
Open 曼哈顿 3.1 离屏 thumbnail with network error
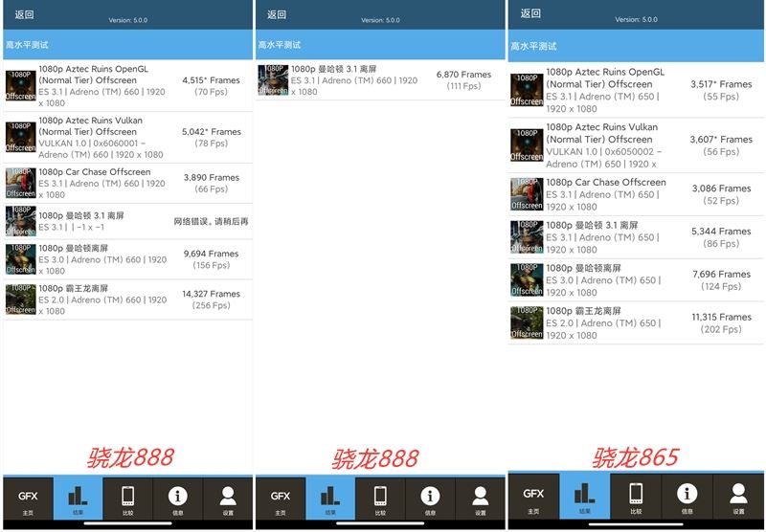pos(20,221)
